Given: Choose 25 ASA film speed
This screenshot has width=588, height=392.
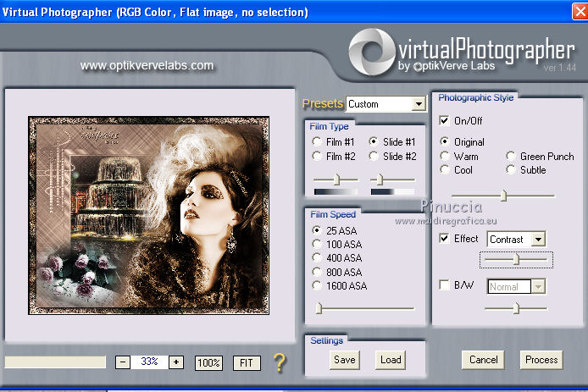Looking at the screenshot, I should pos(317,230).
